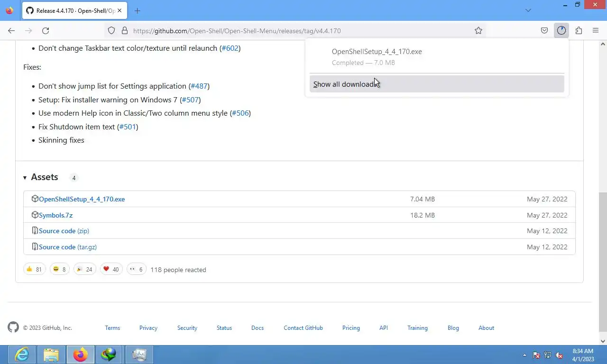Image resolution: width=607 pixels, height=364 pixels.
Task: Open the Training footer link
Action: click(x=417, y=328)
